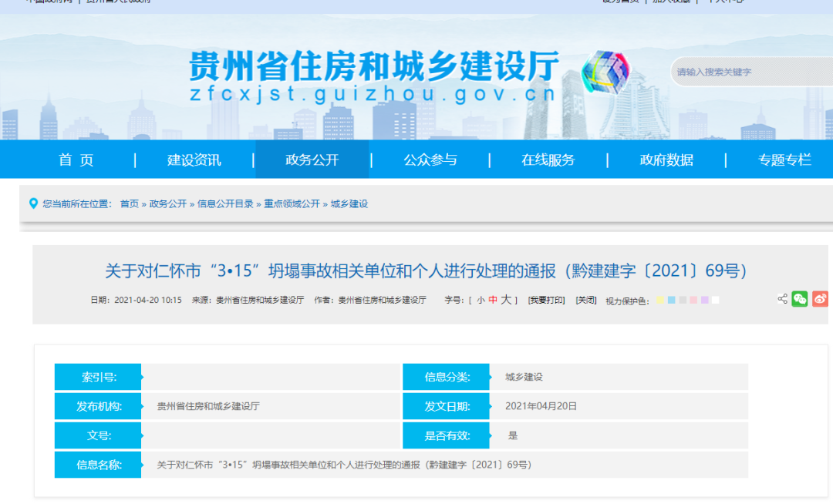Share article to Weibo icon

coord(821,299)
